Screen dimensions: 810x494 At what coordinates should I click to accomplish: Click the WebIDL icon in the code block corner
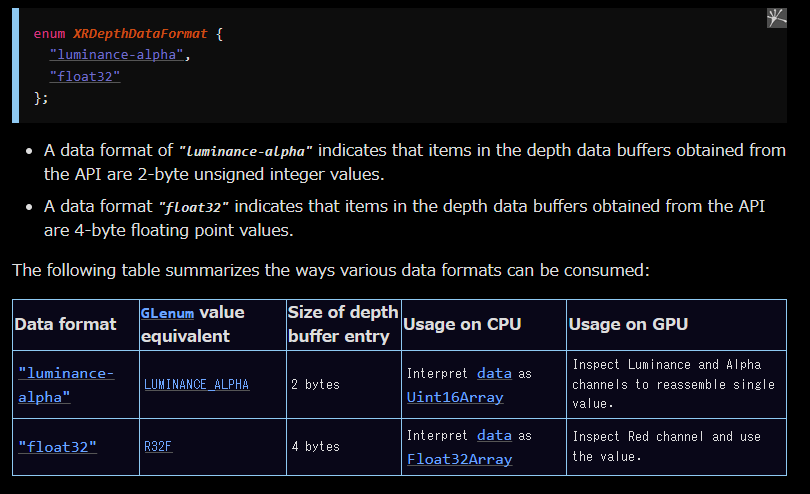[776, 18]
